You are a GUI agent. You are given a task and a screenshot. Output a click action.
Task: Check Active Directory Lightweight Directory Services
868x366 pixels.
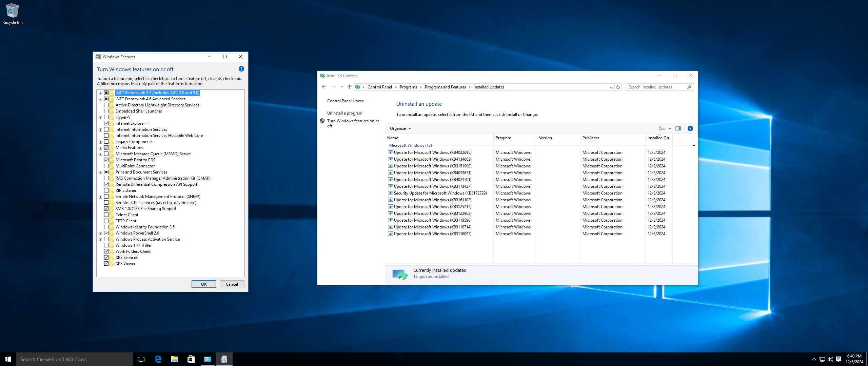[x=106, y=105]
